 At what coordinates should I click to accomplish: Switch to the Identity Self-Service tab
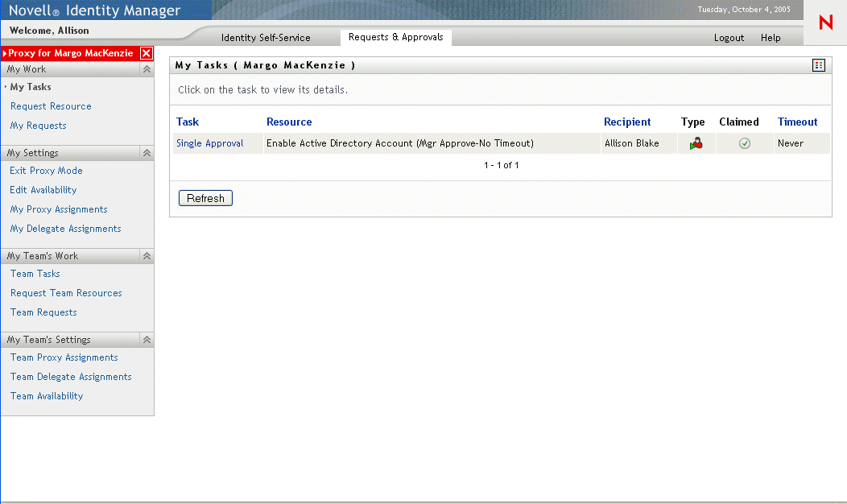(x=266, y=38)
